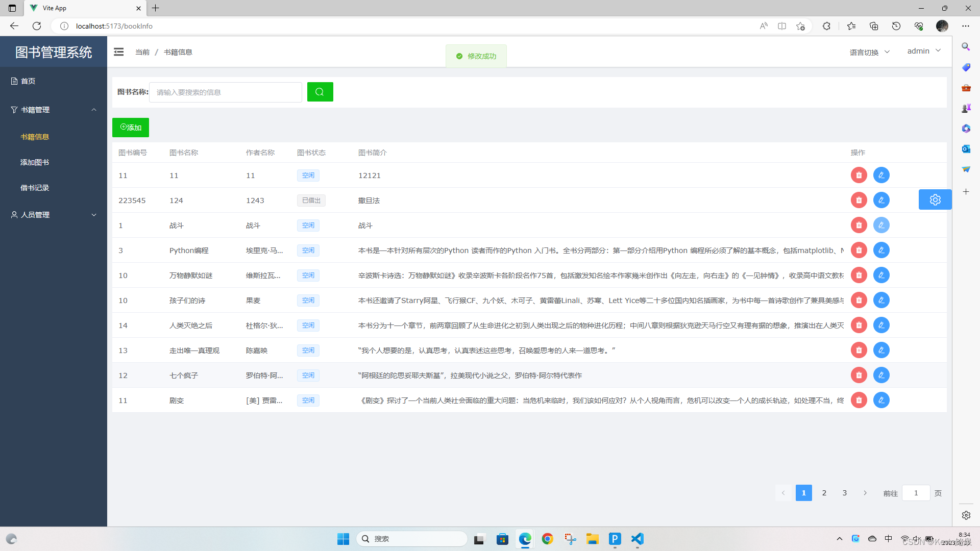Open Visual Studio Code from the taskbar
Image resolution: width=980 pixels, height=551 pixels.
(637, 539)
